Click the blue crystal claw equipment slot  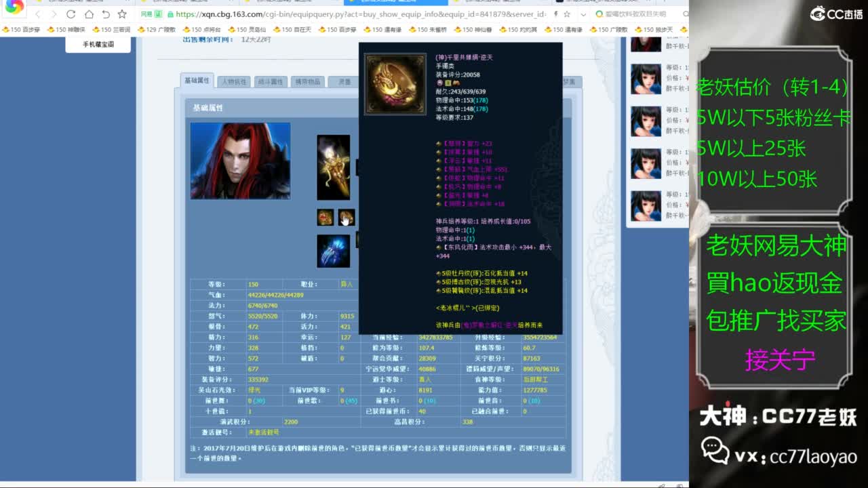[334, 251]
